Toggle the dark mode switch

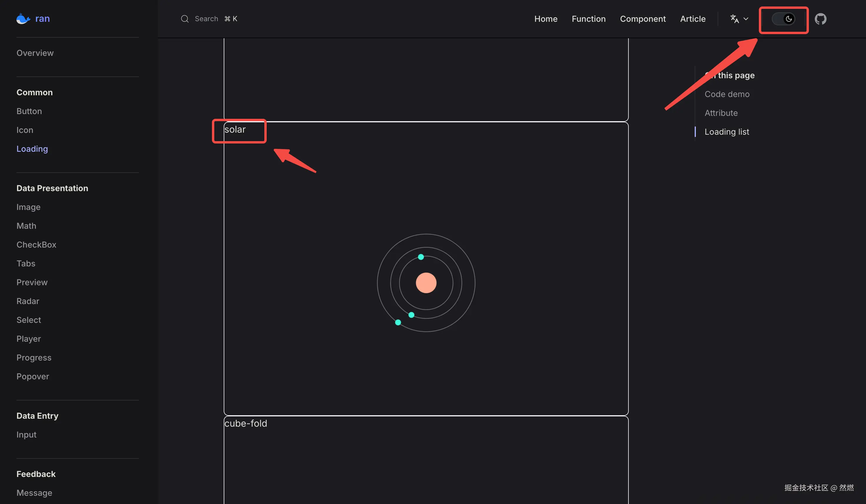[783, 19]
